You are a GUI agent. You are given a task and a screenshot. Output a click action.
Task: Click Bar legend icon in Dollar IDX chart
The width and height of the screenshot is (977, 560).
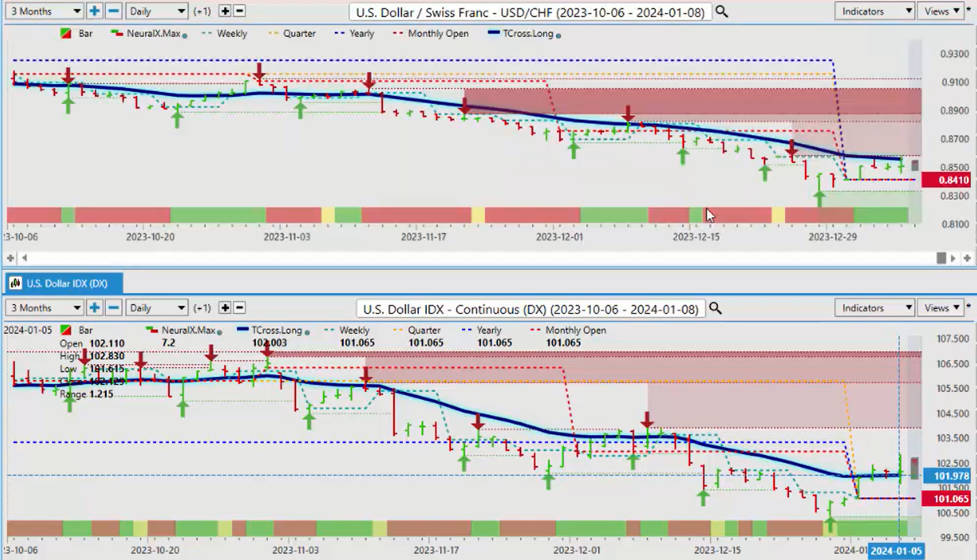coord(66,330)
